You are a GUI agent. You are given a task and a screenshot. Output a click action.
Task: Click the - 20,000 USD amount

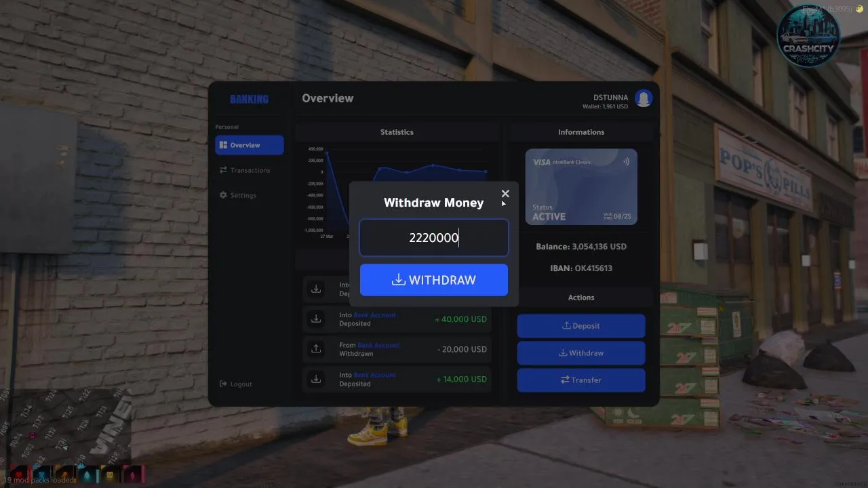click(x=462, y=349)
